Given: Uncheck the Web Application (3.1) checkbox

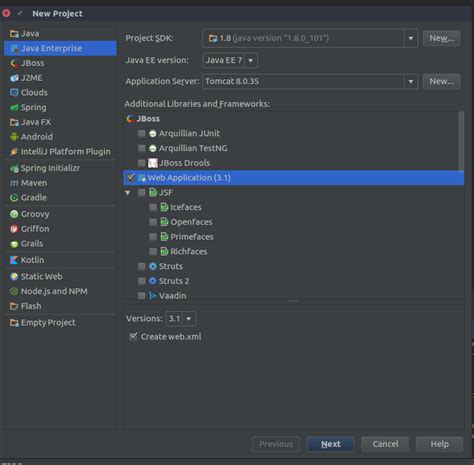Looking at the screenshot, I should click(x=131, y=178).
